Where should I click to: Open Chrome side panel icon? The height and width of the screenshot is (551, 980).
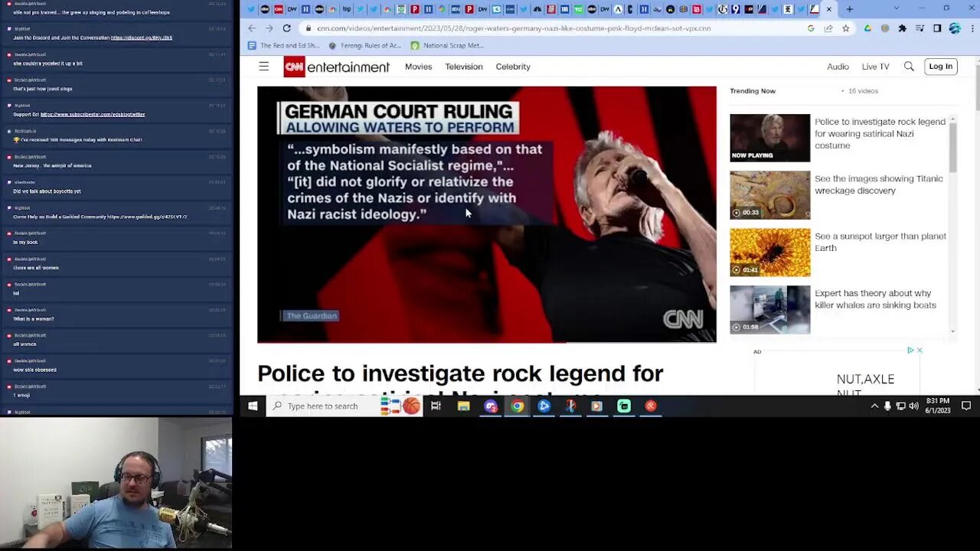(937, 28)
